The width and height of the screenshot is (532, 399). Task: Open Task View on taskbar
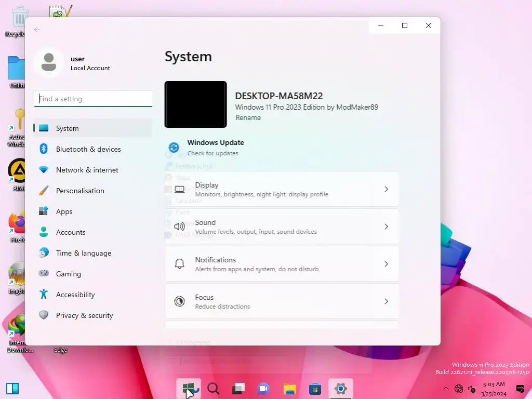pos(238,388)
